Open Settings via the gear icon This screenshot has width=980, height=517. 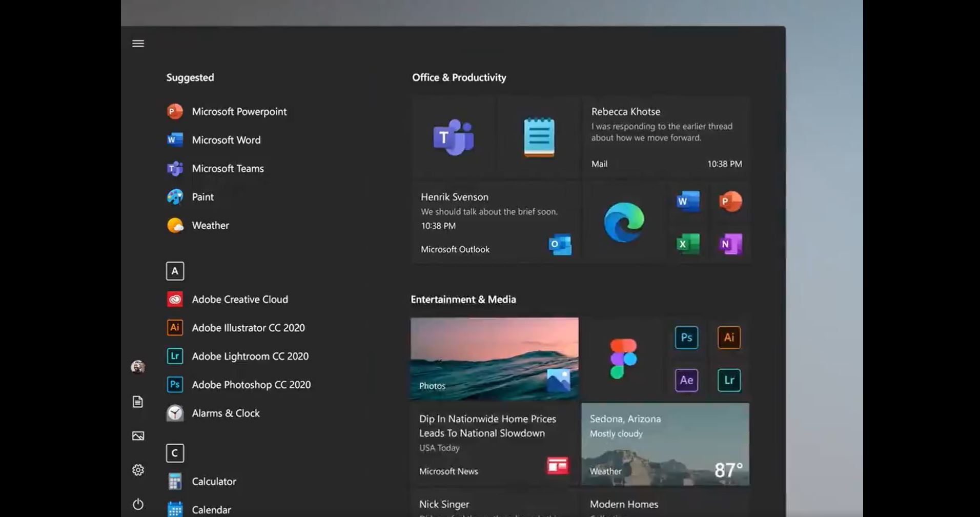click(137, 469)
